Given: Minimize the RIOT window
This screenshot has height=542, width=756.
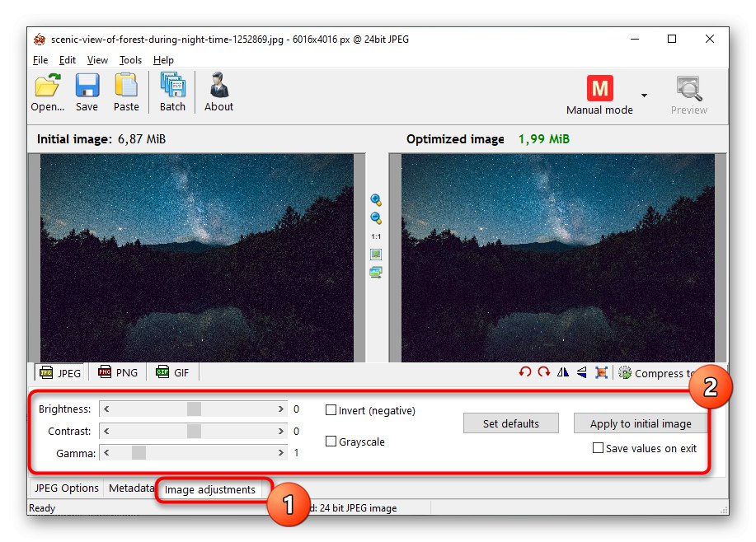Looking at the screenshot, I should [635, 39].
